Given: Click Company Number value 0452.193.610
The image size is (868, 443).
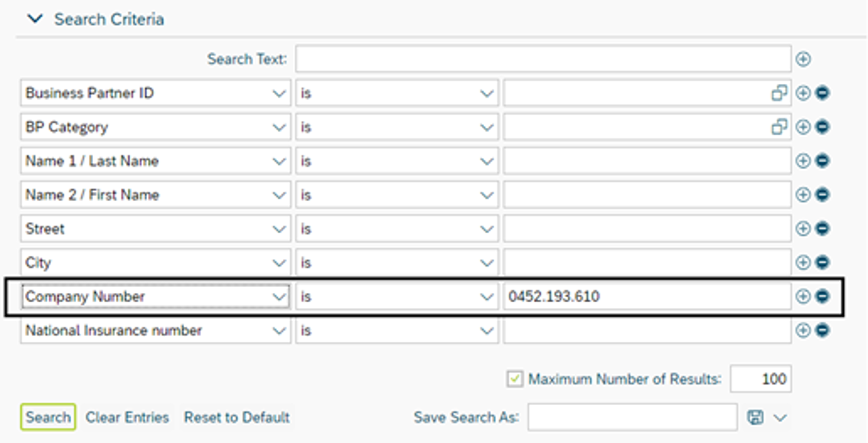Looking at the screenshot, I should 554,296.
